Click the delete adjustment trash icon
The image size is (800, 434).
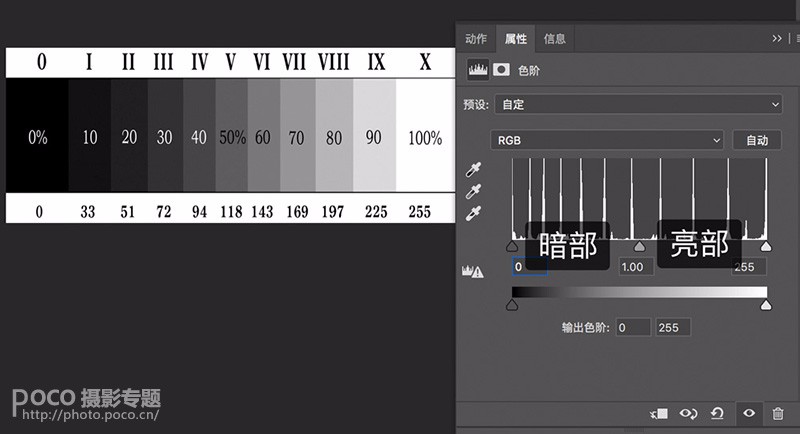click(778, 414)
